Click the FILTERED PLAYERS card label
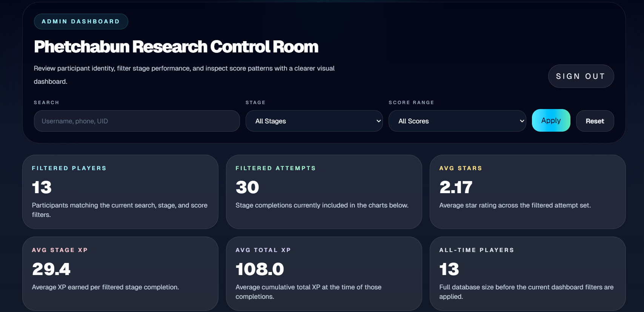Viewport: 644px width, 312px height. [x=69, y=168]
